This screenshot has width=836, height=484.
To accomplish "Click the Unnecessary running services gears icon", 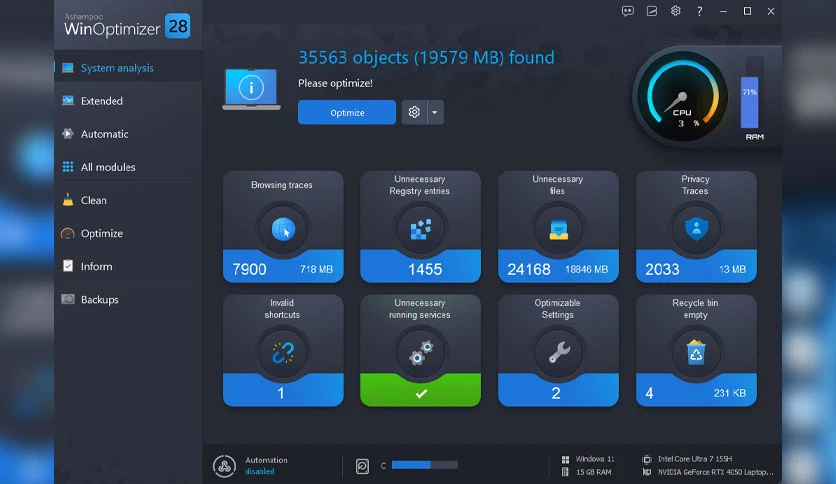I will coord(421,353).
